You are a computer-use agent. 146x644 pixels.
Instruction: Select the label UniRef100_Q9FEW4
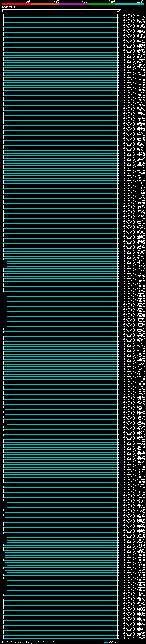[134, 120]
